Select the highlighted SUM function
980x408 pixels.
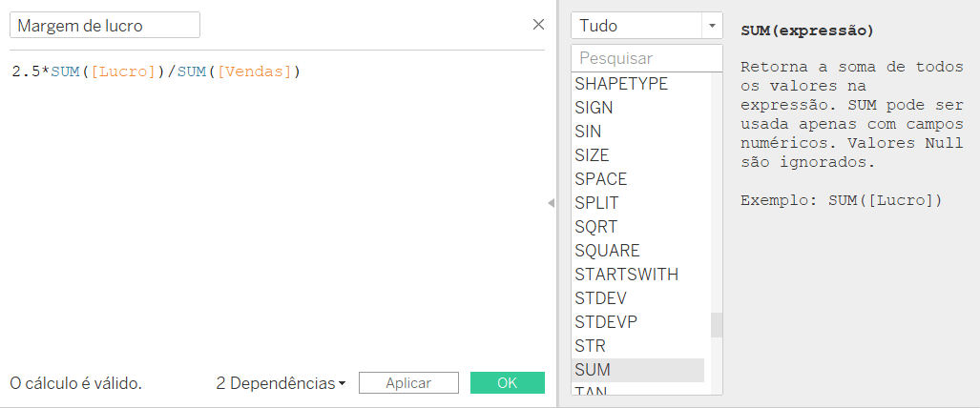637,370
